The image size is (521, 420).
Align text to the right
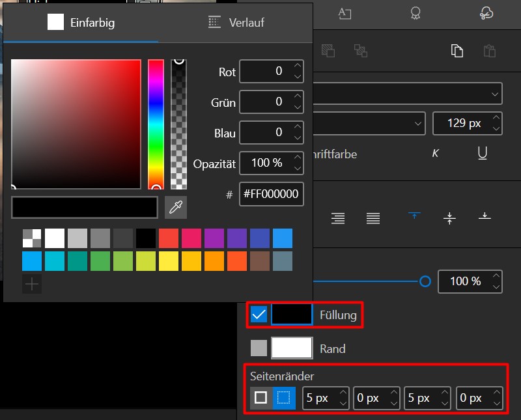pos(338,218)
